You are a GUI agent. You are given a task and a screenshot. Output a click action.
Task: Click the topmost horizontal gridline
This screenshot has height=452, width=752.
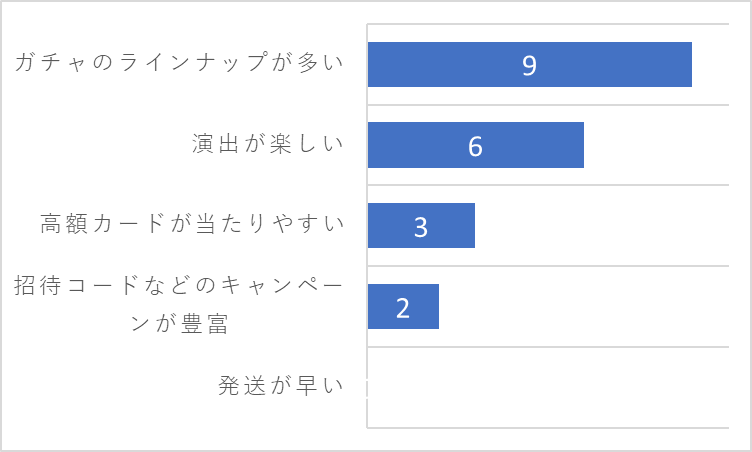pos(548,24)
